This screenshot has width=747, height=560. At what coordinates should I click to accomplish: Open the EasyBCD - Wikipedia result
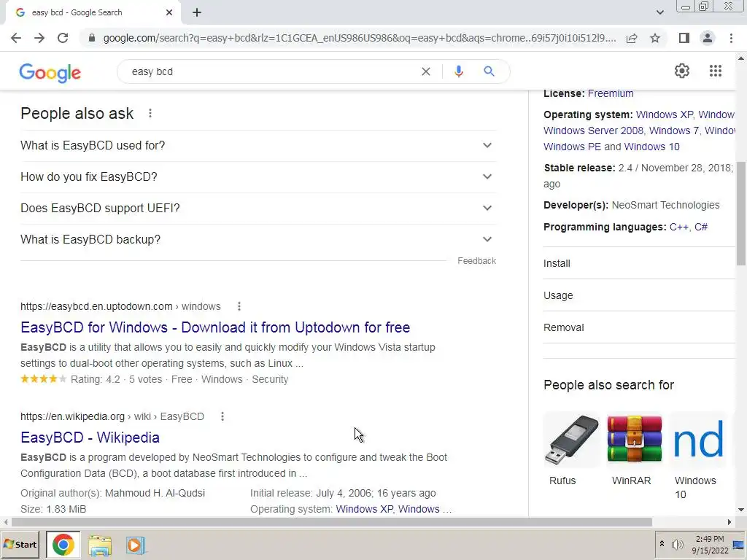point(90,437)
